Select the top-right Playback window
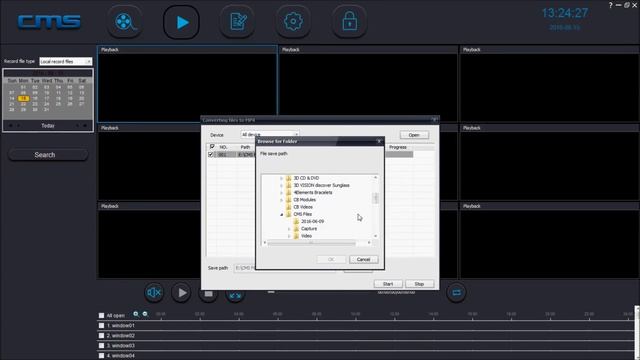The height and width of the screenshot is (360, 640). pos(549,84)
